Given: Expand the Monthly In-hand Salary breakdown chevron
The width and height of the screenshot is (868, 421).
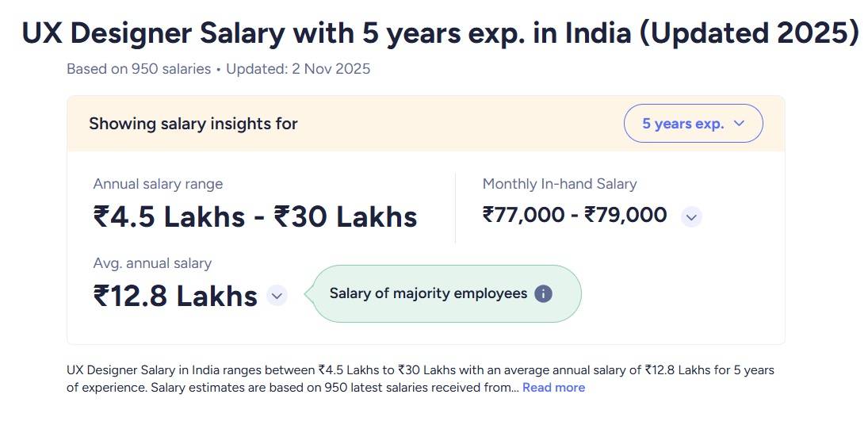Looking at the screenshot, I should (x=691, y=216).
